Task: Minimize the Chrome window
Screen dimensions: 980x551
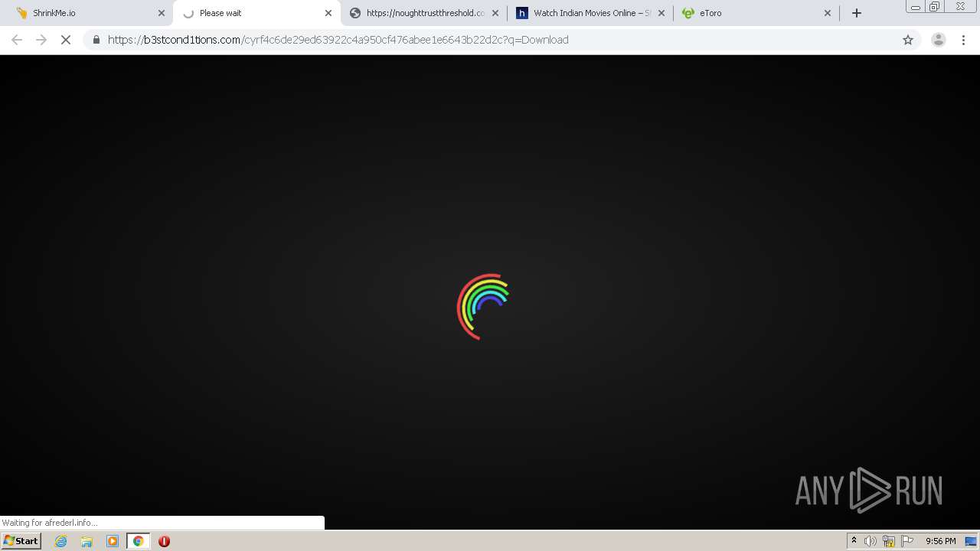Action: (x=916, y=6)
